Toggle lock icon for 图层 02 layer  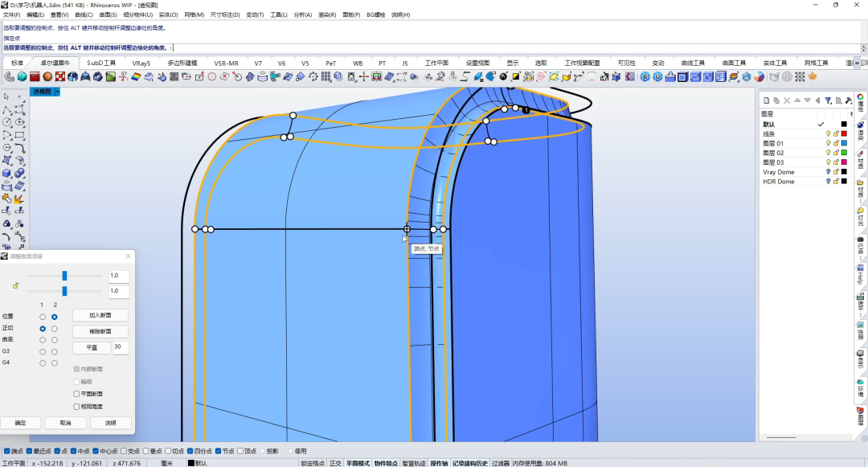point(836,153)
